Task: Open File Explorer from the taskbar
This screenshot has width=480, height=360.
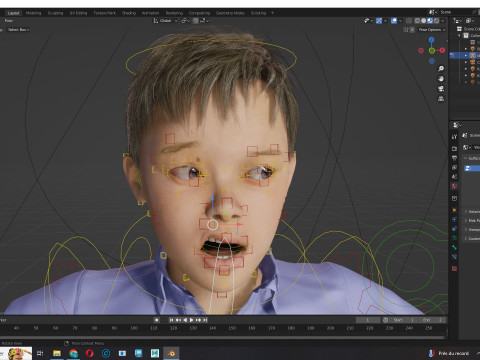Action: click(x=57, y=353)
